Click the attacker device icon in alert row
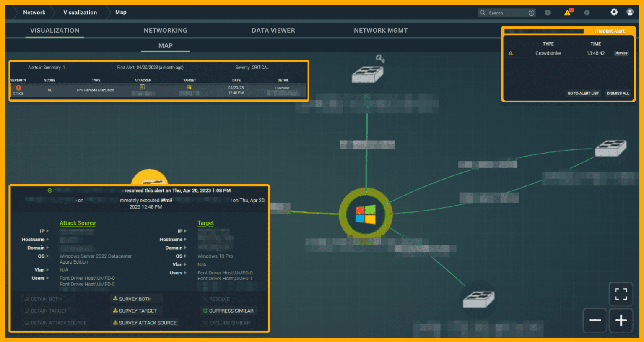Image resolution: width=644 pixels, height=342 pixels. 142,87
